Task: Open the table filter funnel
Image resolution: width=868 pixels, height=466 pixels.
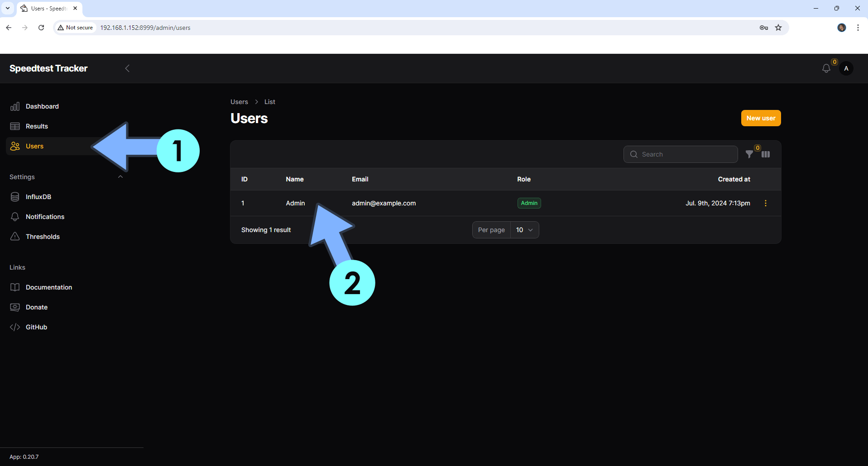Action: (x=749, y=154)
